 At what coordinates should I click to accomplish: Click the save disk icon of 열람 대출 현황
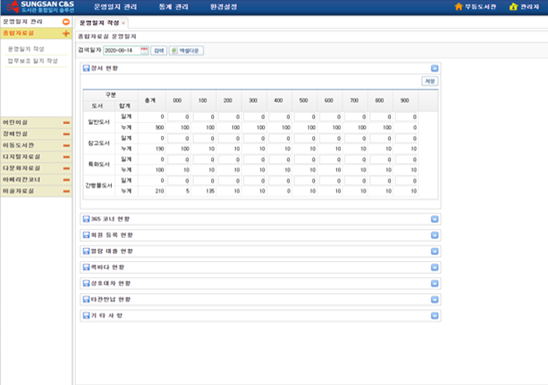86,251
